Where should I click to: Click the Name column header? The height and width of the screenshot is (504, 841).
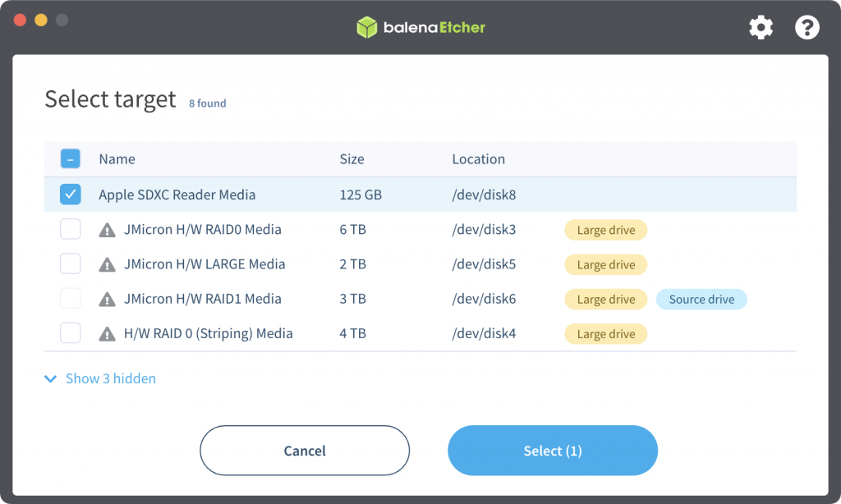click(x=117, y=159)
